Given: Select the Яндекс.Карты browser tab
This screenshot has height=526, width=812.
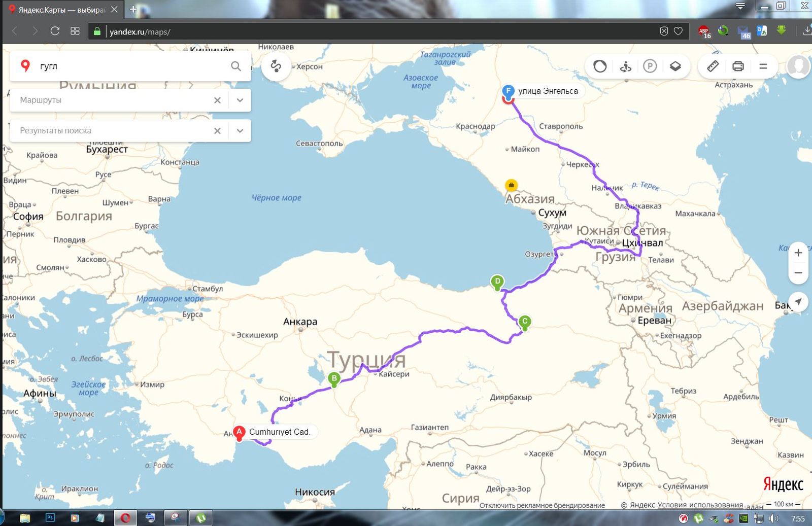Looking at the screenshot, I should pos(62,10).
